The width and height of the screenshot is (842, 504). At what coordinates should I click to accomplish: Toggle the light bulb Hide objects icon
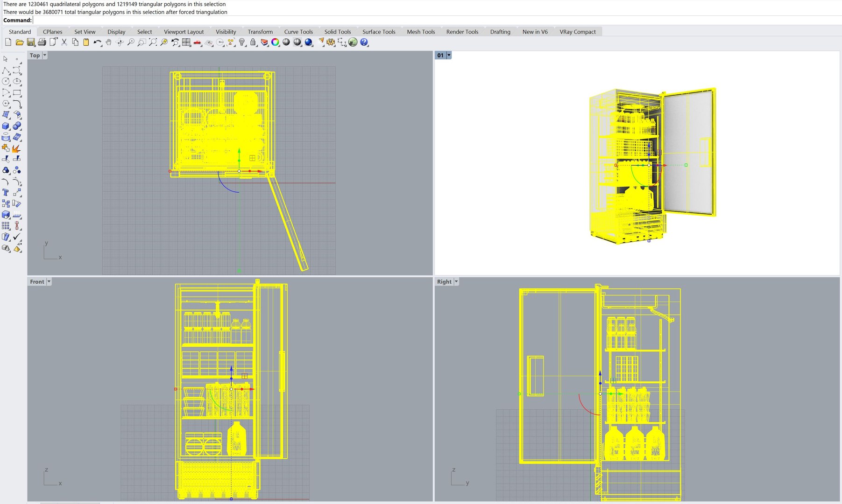point(242,42)
